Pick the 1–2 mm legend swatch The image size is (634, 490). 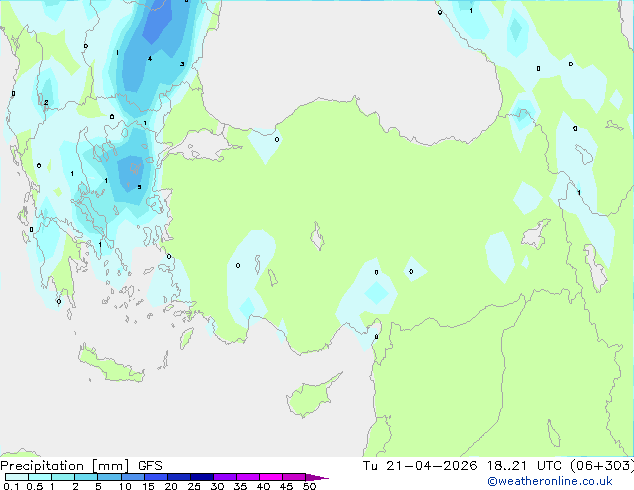(x=63, y=477)
